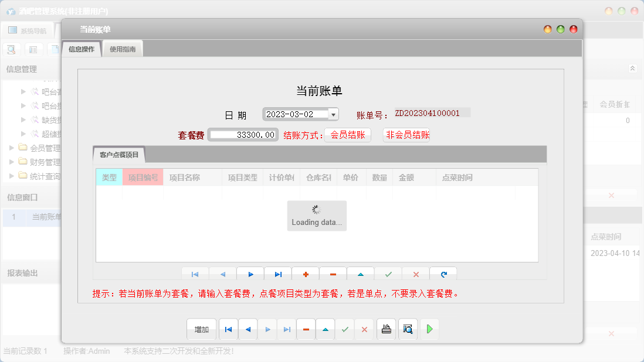This screenshot has width=644, height=362.
Task: Switch to the 使用指南 tab
Action: 121,49
